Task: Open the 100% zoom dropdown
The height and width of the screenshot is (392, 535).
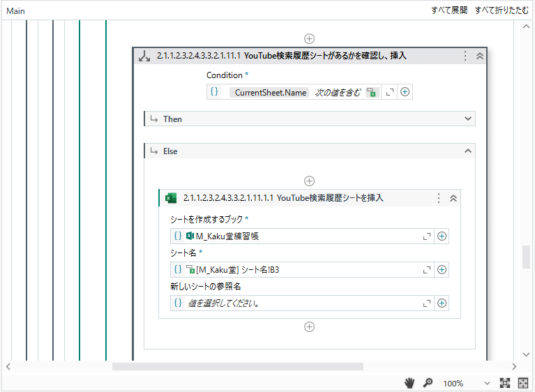Action: click(x=487, y=383)
